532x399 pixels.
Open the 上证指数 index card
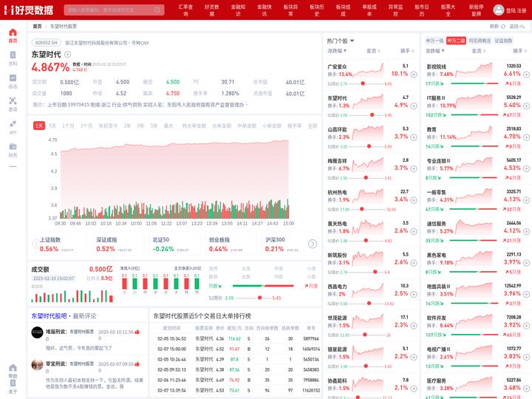pyautogui.click(x=61, y=244)
